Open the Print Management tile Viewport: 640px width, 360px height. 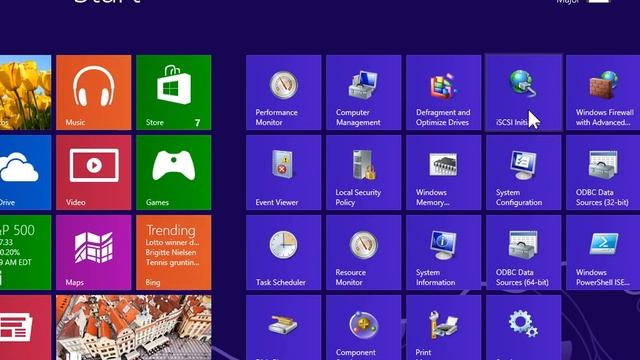tap(443, 328)
